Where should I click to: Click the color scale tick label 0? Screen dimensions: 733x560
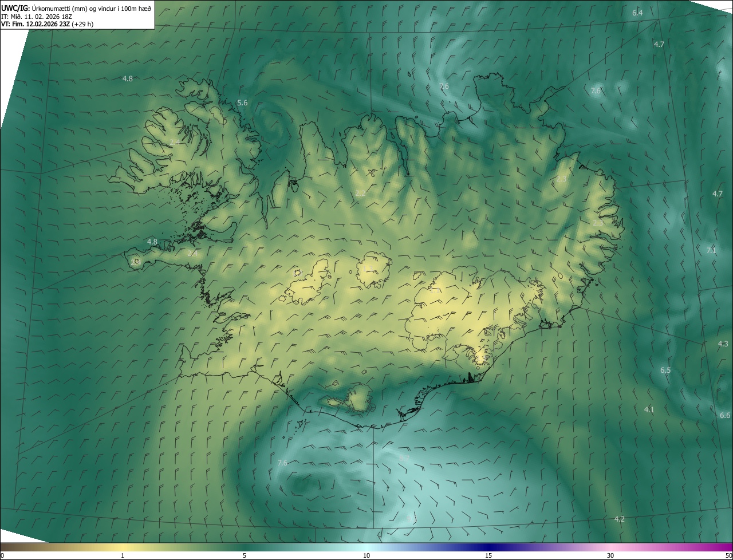2,555
